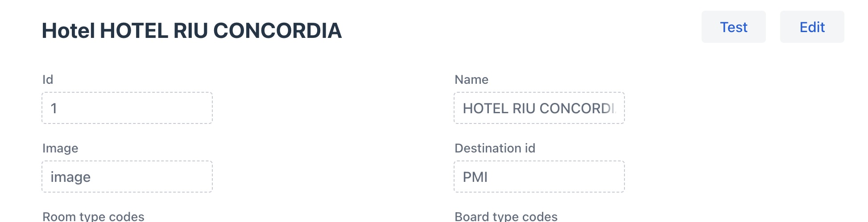Click the word HOTEL inside Name field

[x=485, y=108]
